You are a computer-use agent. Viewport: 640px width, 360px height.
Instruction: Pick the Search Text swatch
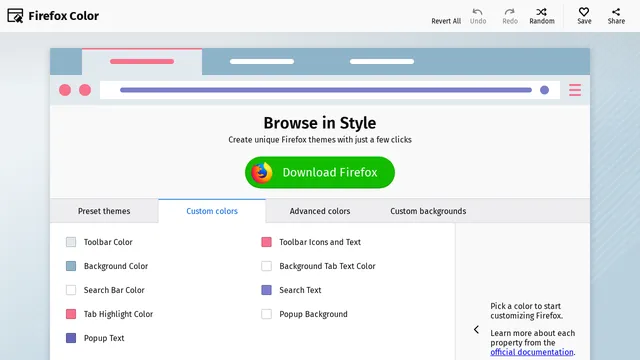tap(267, 290)
